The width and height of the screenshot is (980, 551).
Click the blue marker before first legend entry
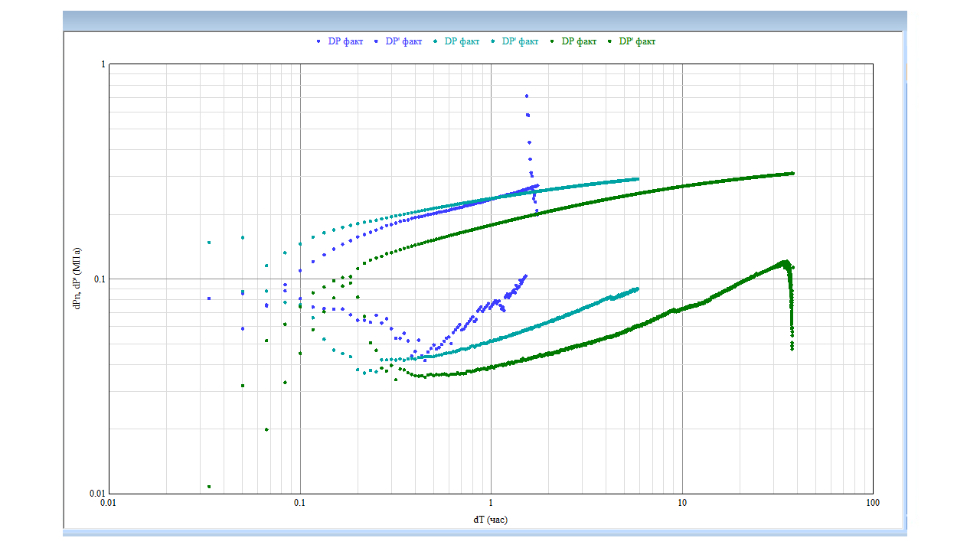318,41
